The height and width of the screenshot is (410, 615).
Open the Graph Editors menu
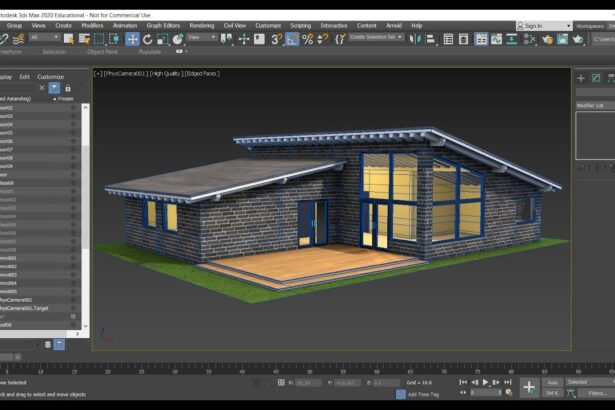point(163,25)
